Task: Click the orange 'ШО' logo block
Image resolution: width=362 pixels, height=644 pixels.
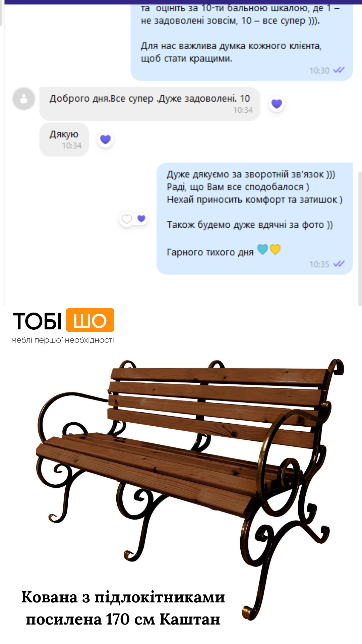Action: coord(90,320)
